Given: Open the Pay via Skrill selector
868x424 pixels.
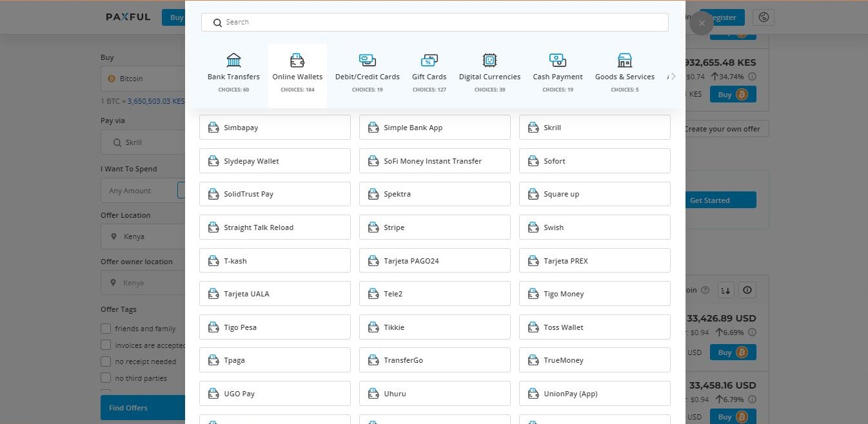Looking at the screenshot, I should pos(143,142).
